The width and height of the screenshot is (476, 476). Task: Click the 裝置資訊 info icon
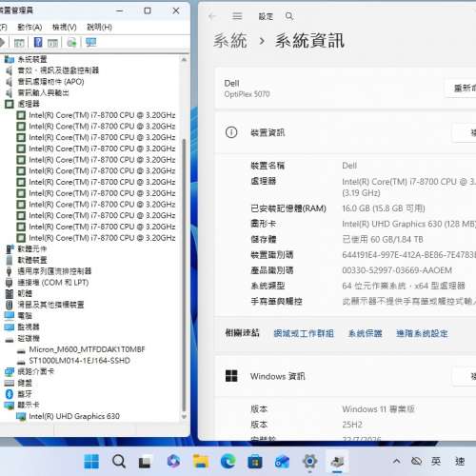click(231, 132)
